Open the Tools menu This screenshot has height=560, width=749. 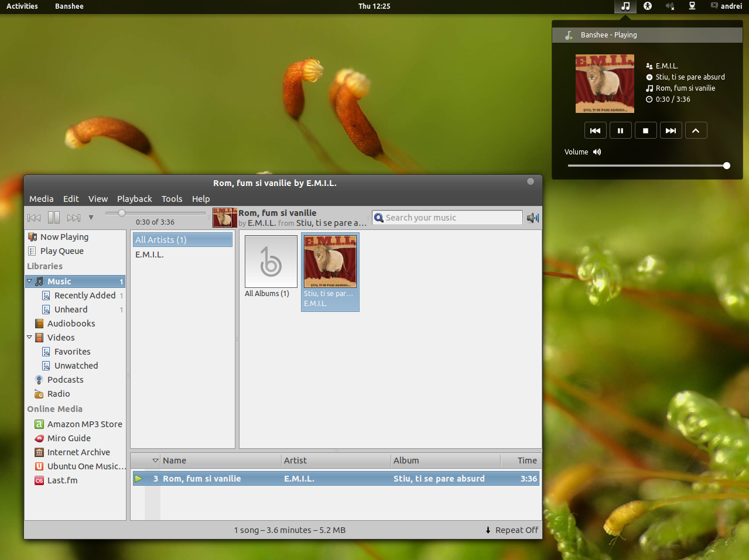[x=172, y=199]
